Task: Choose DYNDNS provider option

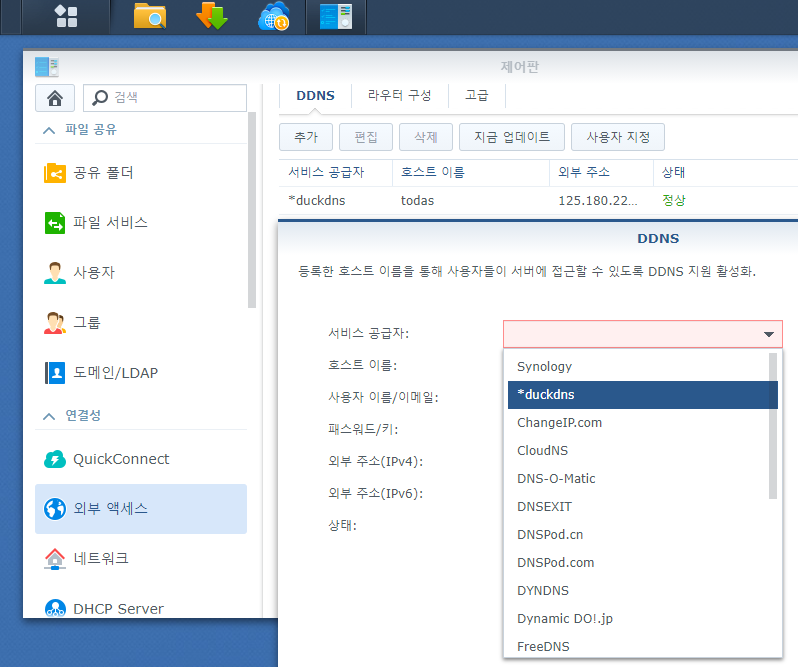Action: coord(643,590)
